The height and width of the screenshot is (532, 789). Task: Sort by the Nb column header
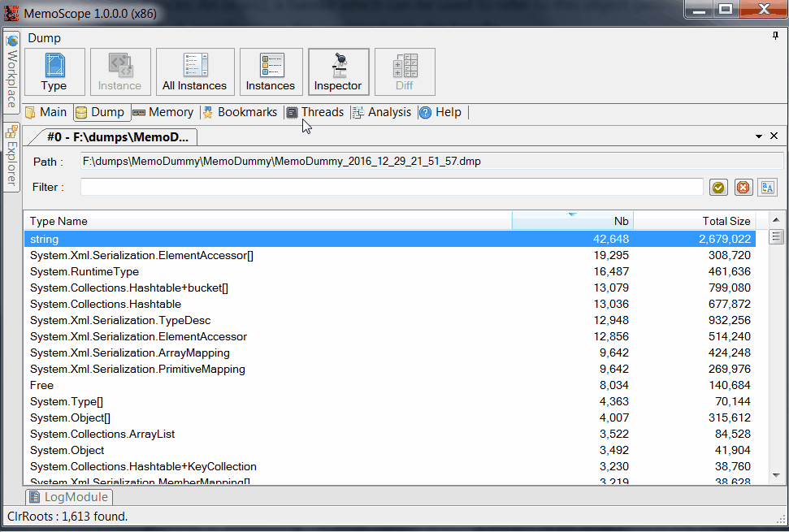(x=573, y=221)
